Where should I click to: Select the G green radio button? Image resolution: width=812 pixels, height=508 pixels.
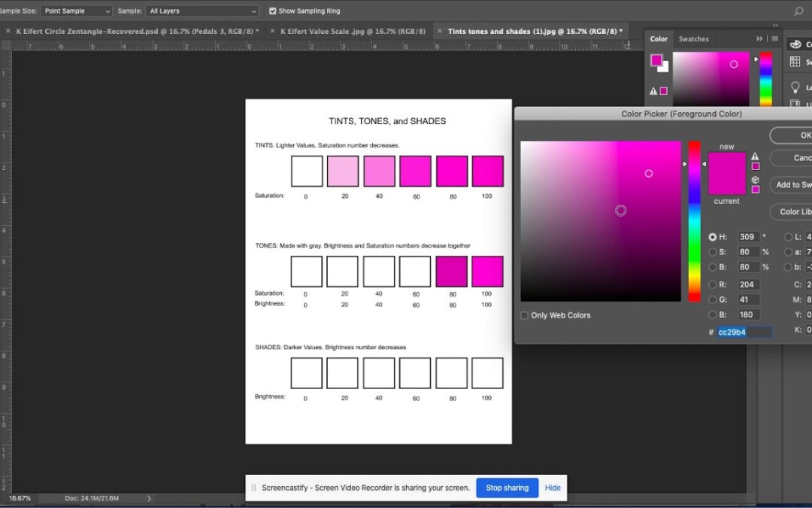tap(713, 300)
